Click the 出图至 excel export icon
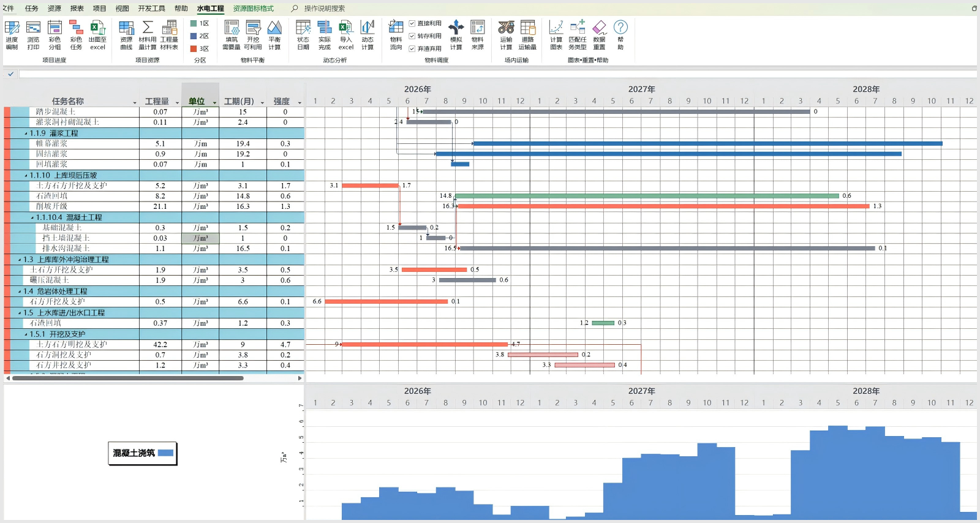The height and width of the screenshot is (523, 980). [97, 34]
